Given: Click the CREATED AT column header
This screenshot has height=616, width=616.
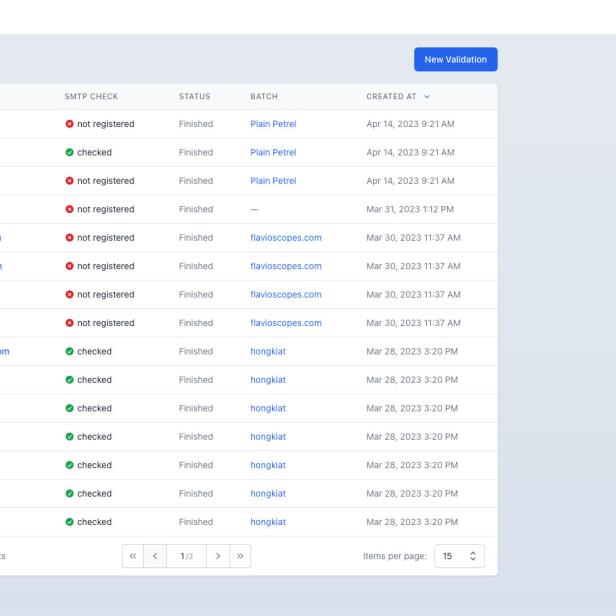Looking at the screenshot, I should pyautogui.click(x=391, y=97).
